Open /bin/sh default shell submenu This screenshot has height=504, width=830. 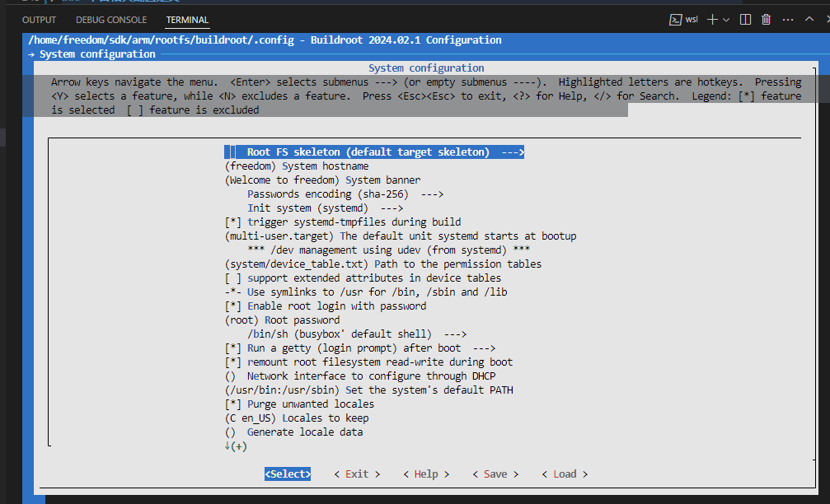(x=357, y=334)
